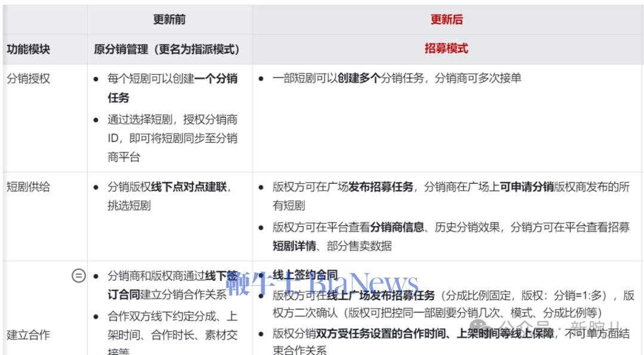Select the 短剧供给 row label
Viewport: 644px width, 355px height.
coord(29,187)
